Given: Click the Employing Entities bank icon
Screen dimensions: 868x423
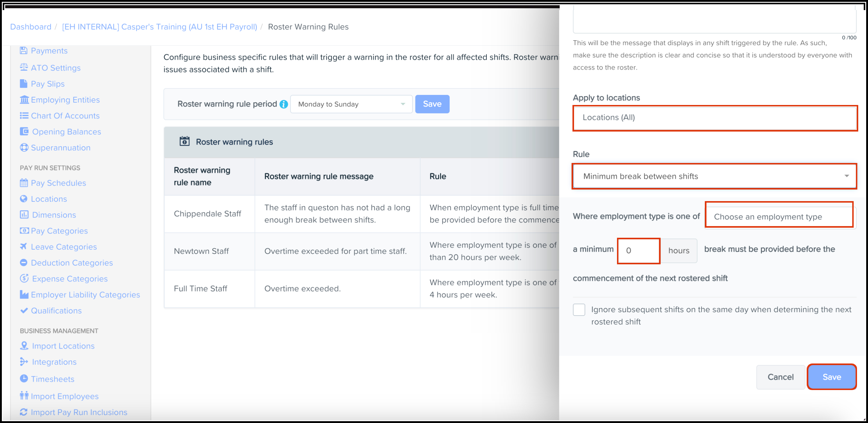Looking at the screenshot, I should 24,100.
